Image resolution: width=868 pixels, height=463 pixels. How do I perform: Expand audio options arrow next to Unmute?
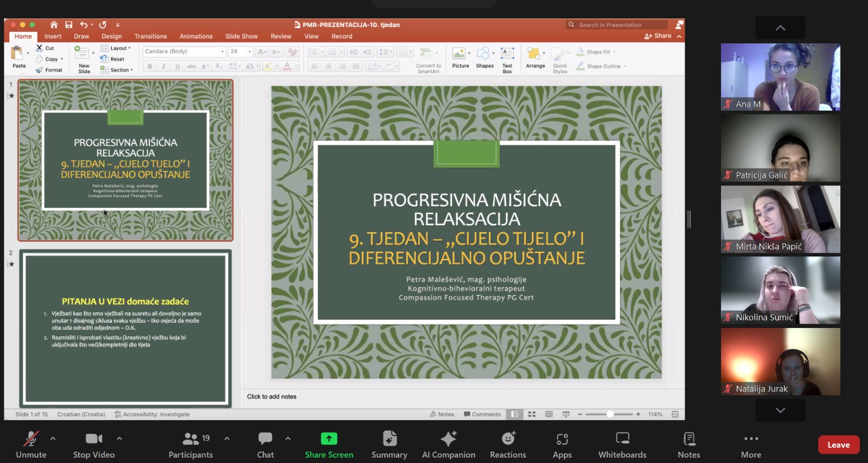53,438
